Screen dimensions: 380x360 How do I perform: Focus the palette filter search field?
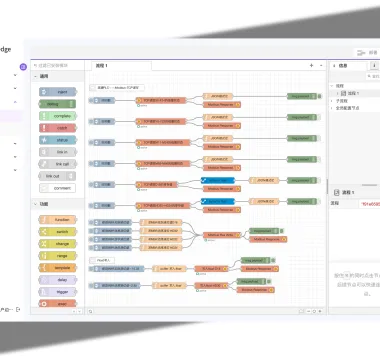57,66
